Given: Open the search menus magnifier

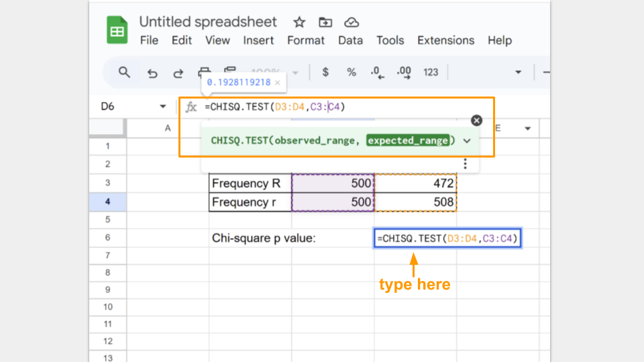Looking at the screenshot, I should click(x=124, y=72).
